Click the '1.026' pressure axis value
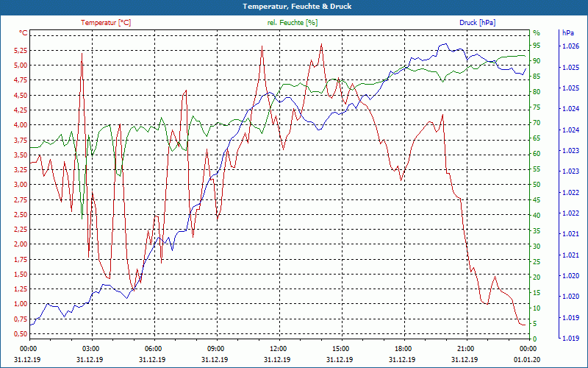This screenshot has width=588, height=368. click(571, 46)
